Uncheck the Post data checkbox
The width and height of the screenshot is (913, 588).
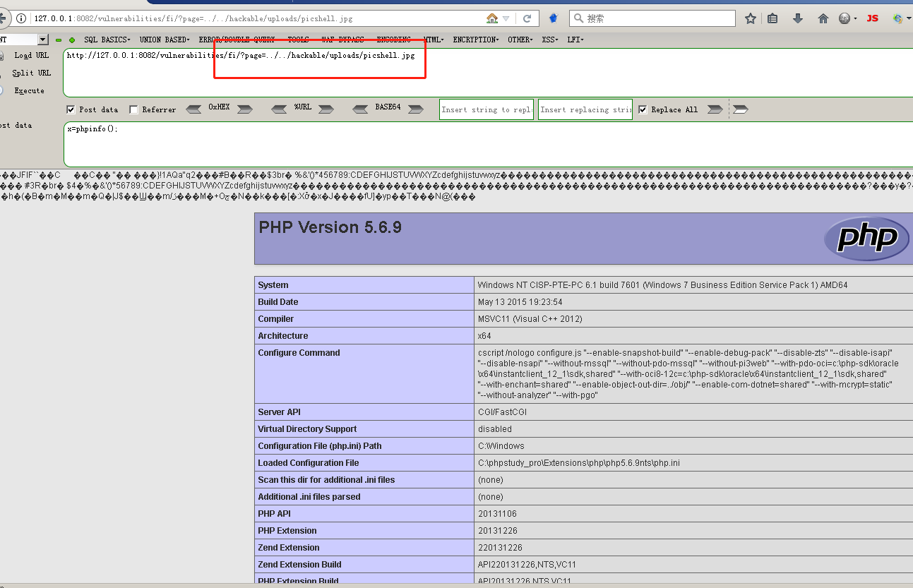tap(71, 109)
